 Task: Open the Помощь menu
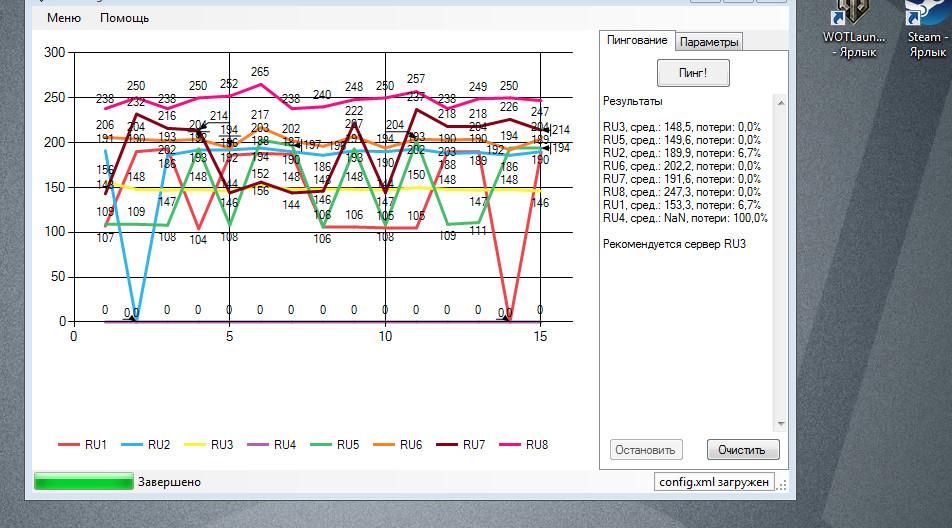pyautogui.click(x=124, y=18)
